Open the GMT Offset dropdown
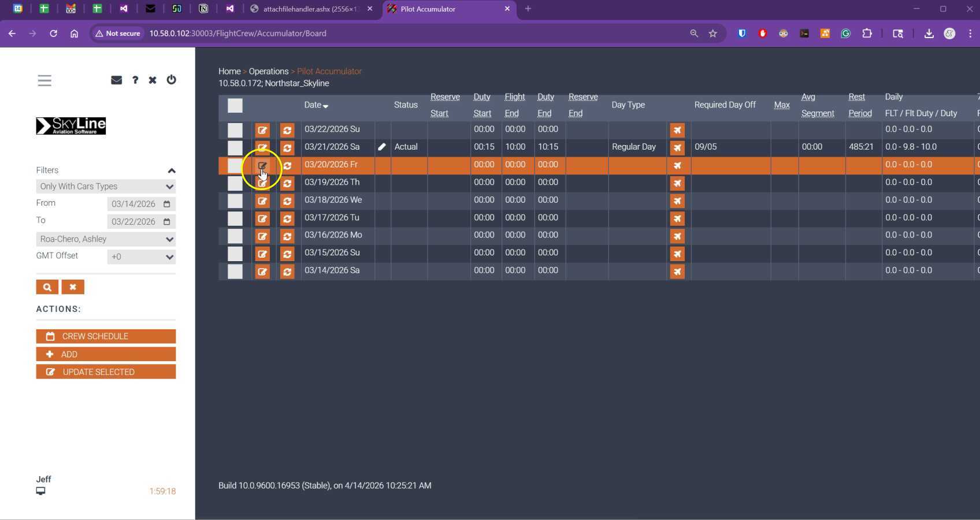980x520 pixels. pyautogui.click(x=142, y=257)
